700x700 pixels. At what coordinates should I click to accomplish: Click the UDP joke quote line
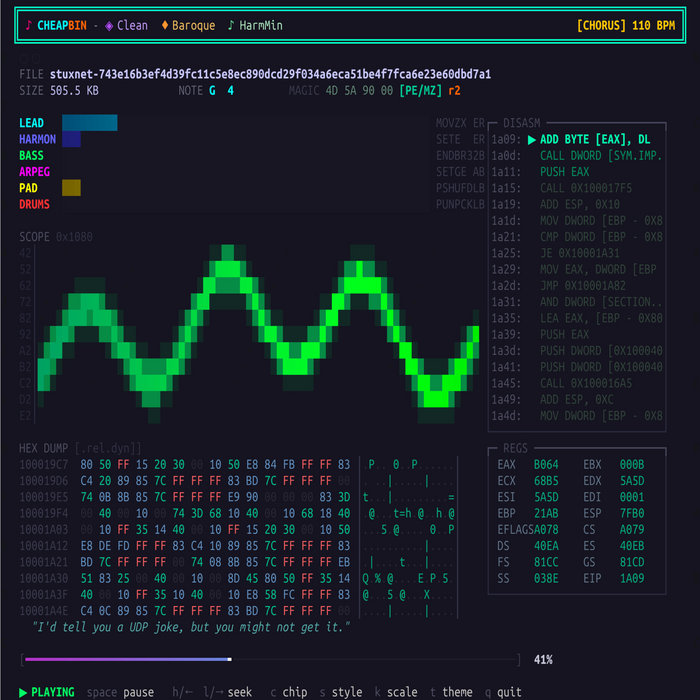191,627
